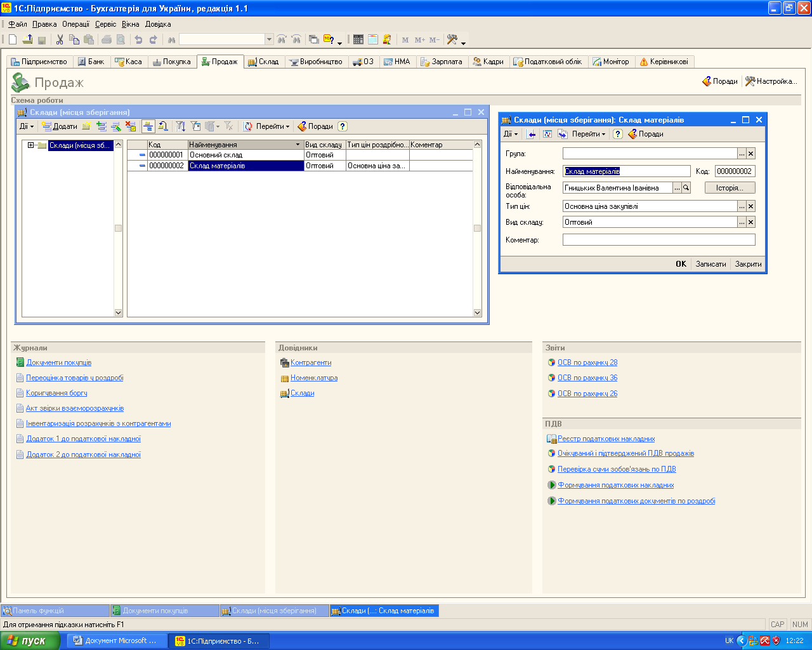This screenshot has width=812, height=650.
Task: Click the edit element pencil icon in Склади list
Action: pos(116,126)
